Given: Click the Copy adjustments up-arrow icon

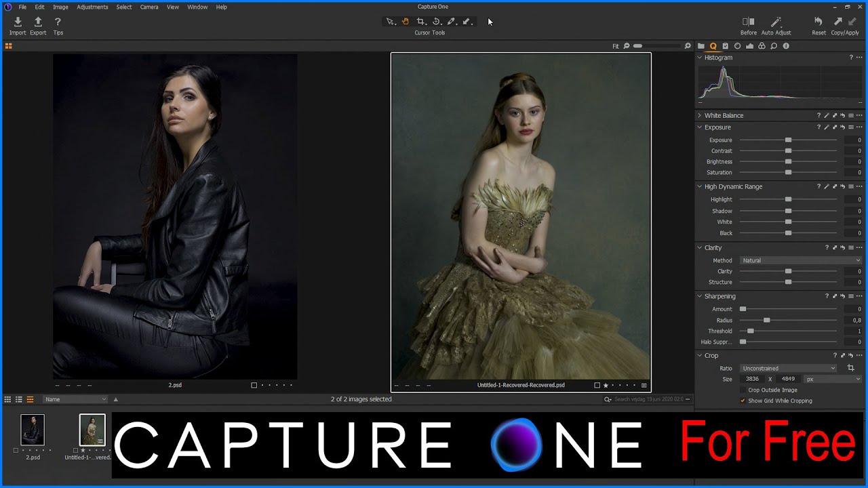Looking at the screenshot, I should (838, 22).
